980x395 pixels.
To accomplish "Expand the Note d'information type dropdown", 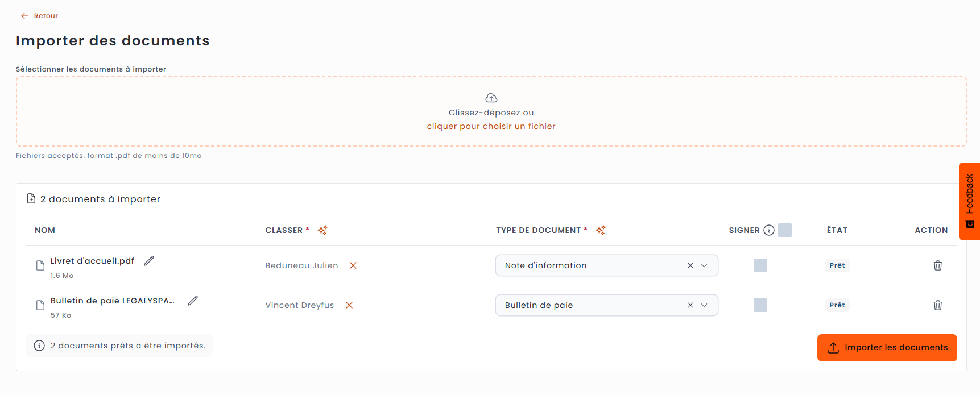I will (x=704, y=265).
